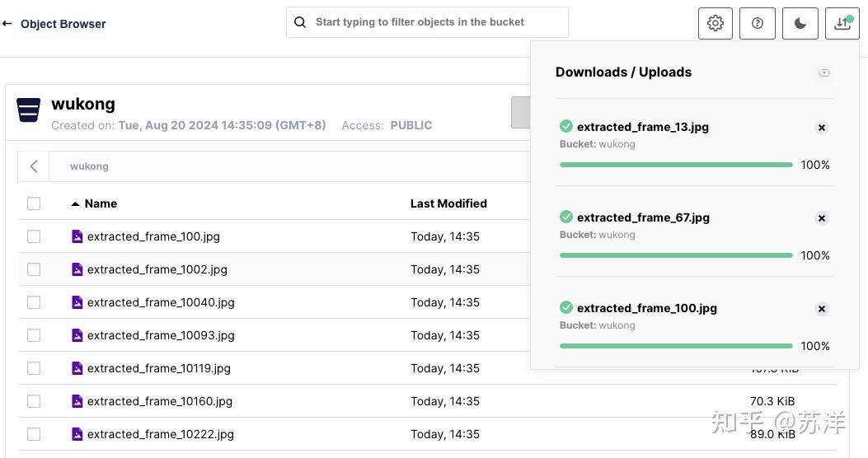868x458 pixels.
Task: Open the extracted_frame_1002.jpg file
Action: pyautogui.click(x=157, y=269)
